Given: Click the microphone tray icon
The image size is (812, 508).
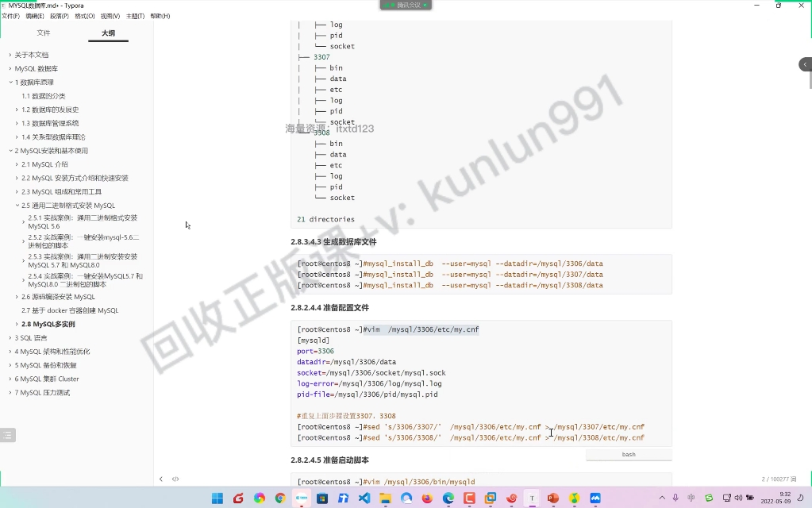Looking at the screenshot, I should (675, 498).
